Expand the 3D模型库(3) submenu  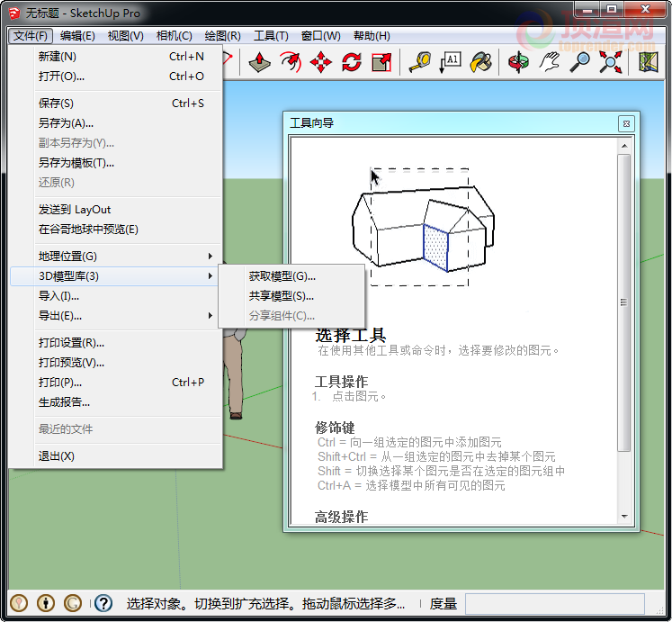(115, 276)
